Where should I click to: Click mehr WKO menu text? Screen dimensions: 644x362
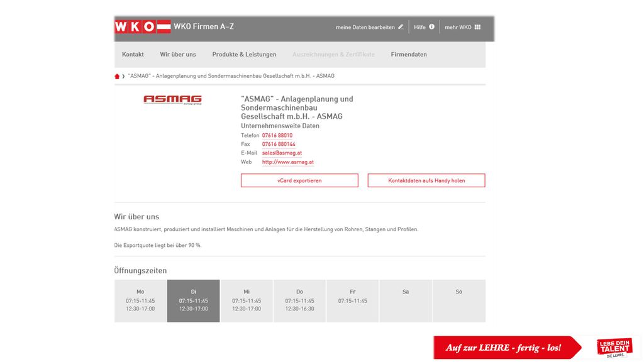tap(458, 27)
